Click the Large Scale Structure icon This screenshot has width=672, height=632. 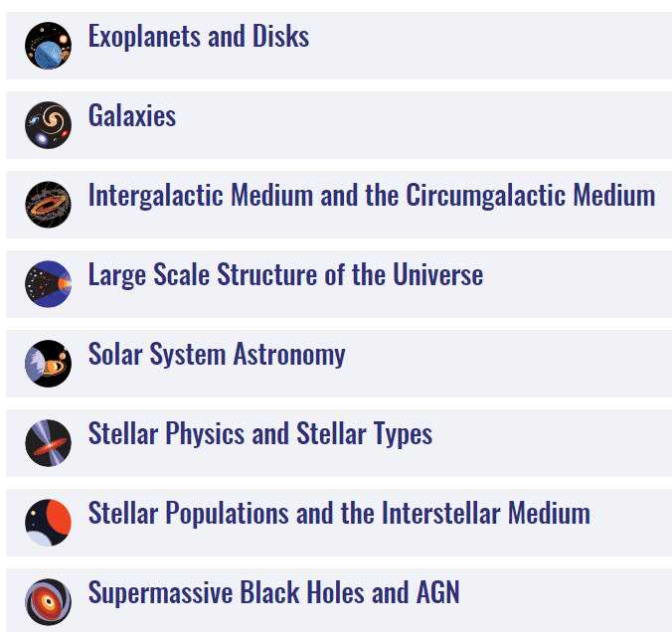(48, 284)
